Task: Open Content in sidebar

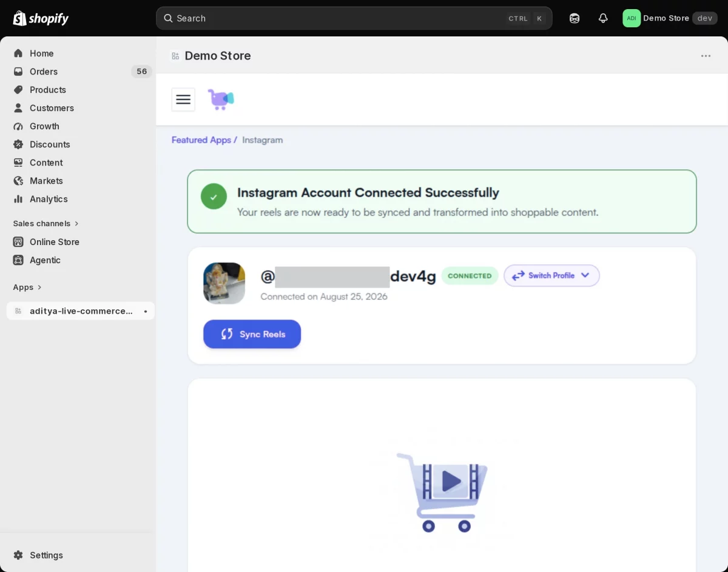Action: pyautogui.click(x=80, y=163)
